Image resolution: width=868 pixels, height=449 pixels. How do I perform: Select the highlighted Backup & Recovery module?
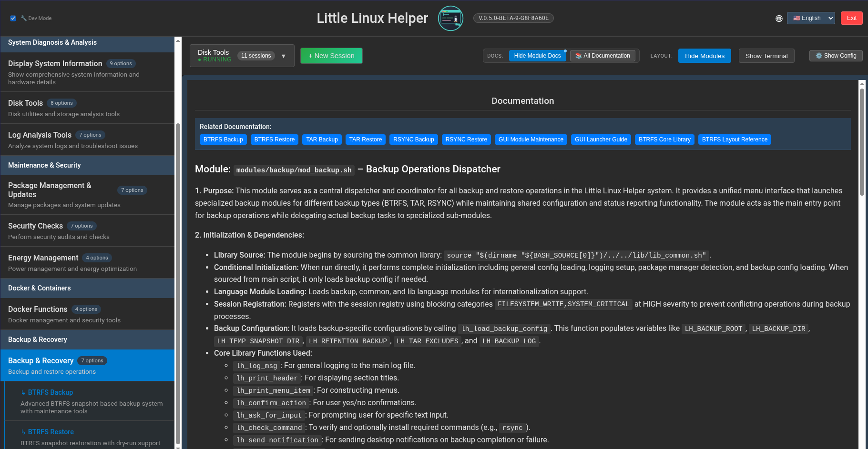87,365
